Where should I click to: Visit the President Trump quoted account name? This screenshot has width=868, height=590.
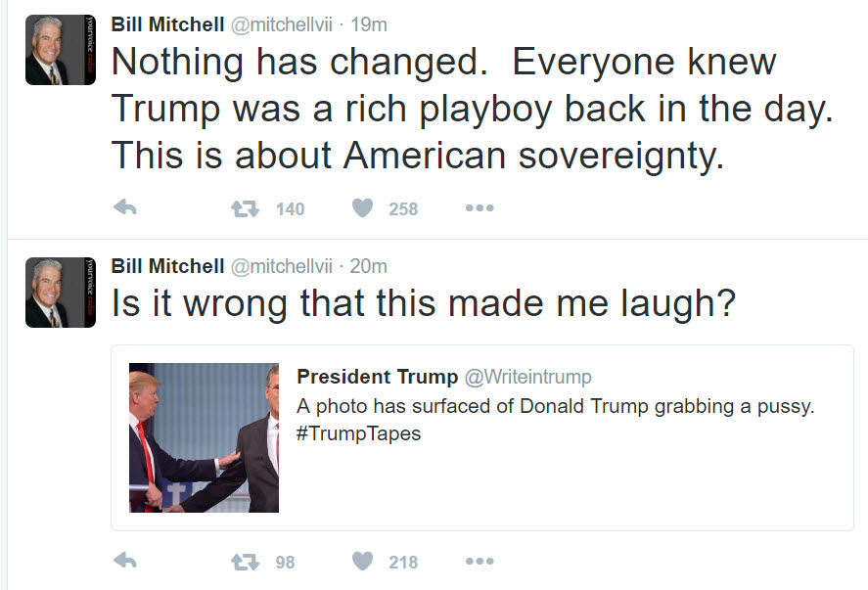click(x=377, y=377)
